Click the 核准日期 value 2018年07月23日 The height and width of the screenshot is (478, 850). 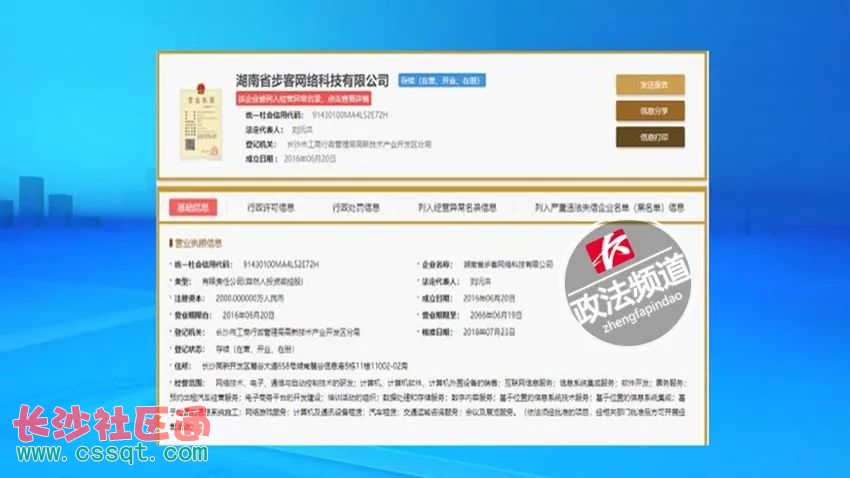489,332
